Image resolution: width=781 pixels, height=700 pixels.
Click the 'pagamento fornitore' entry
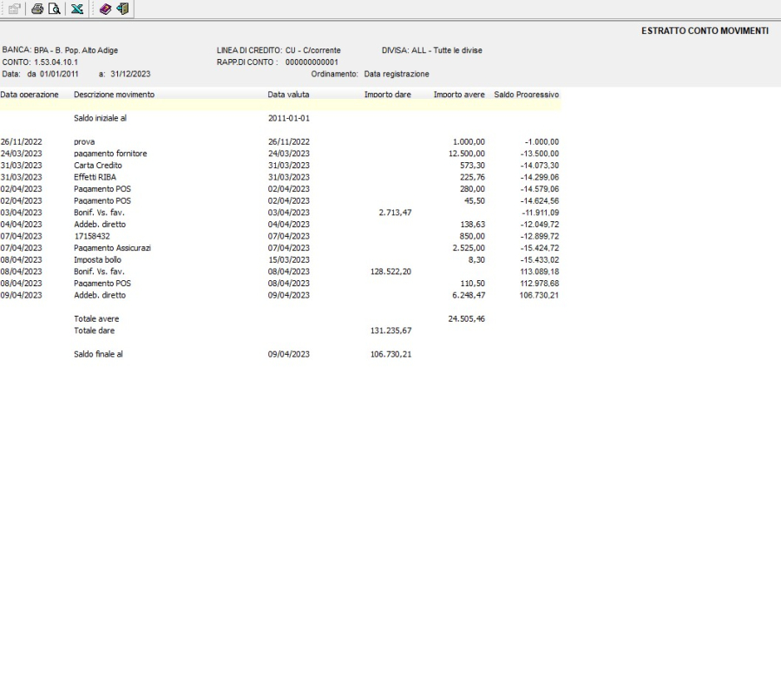coord(110,154)
